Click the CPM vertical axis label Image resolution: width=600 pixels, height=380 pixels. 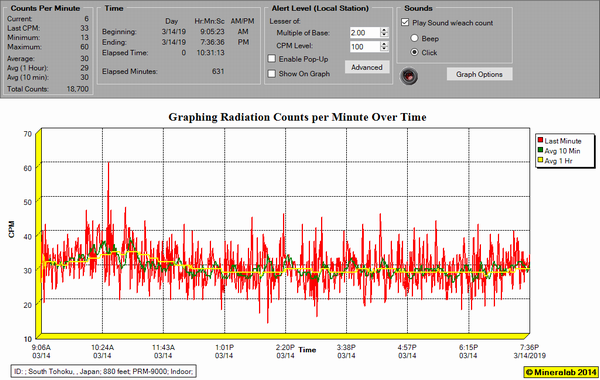(x=11, y=229)
